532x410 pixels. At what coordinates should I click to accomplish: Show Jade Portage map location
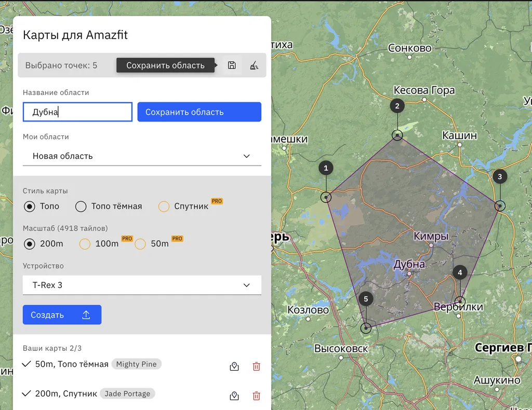(x=234, y=396)
